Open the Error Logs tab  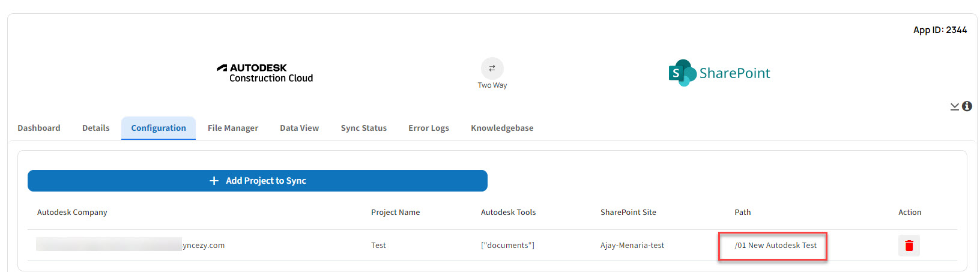[x=429, y=128]
